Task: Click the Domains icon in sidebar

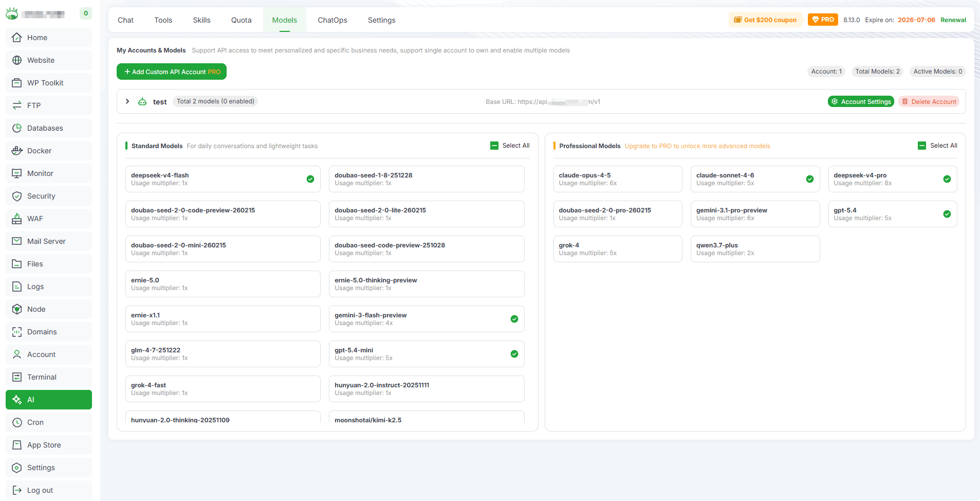Action: 17,332
